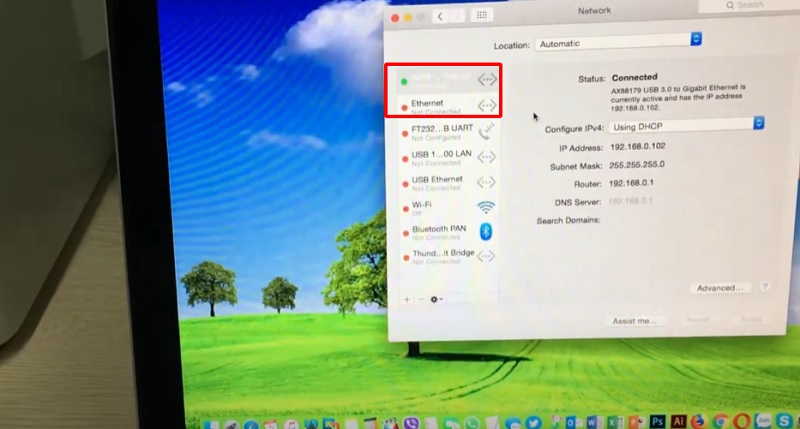Select the USB Ethernet service
The height and width of the screenshot is (429, 800).
coord(447,182)
